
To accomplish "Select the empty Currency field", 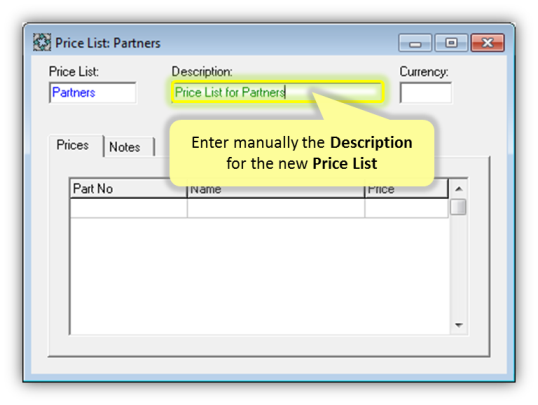I will click(426, 92).
